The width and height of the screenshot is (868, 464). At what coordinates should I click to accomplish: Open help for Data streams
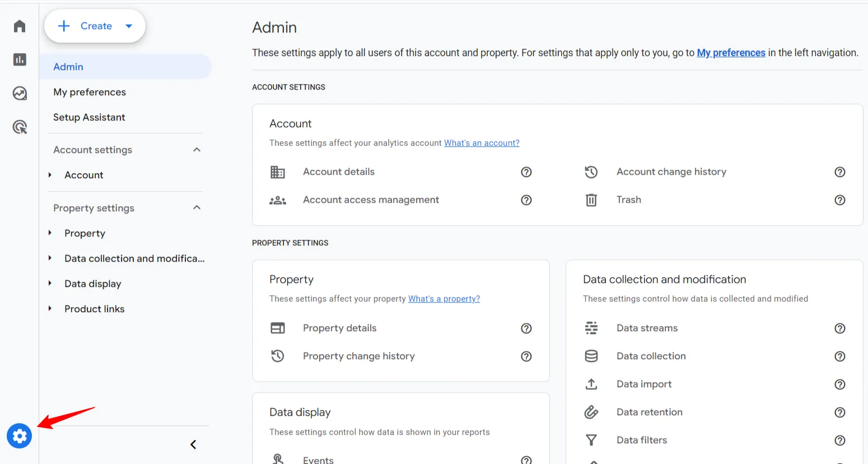pyautogui.click(x=840, y=328)
